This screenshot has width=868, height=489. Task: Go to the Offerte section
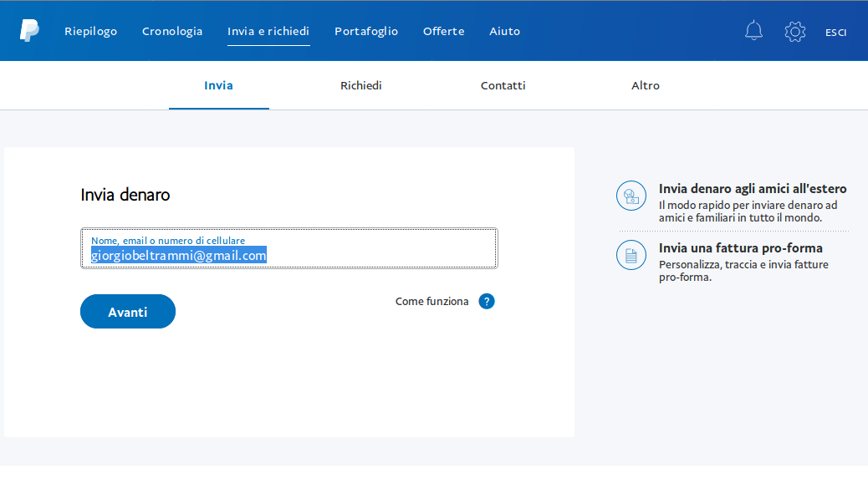pyautogui.click(x=443, y=31)
